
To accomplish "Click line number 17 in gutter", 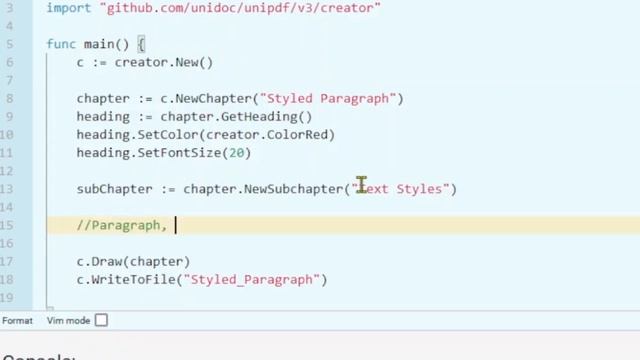I will coord(7,262).
